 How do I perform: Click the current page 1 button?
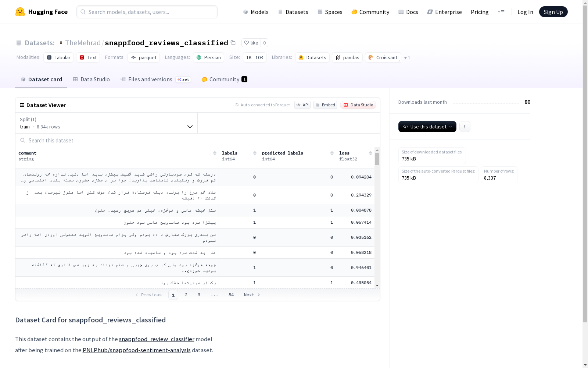coord(173,295)
